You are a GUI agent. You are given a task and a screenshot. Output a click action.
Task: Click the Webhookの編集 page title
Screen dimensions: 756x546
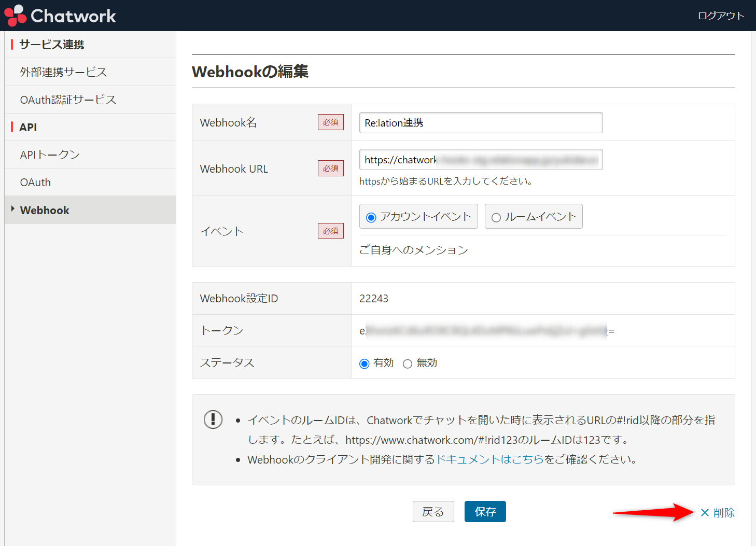click(x=250, y=72)
